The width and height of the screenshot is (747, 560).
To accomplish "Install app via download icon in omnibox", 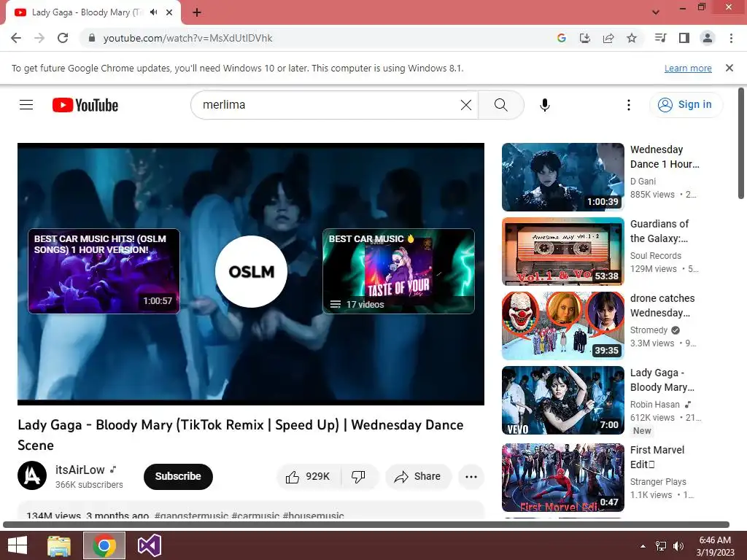I will pos(584,38).
